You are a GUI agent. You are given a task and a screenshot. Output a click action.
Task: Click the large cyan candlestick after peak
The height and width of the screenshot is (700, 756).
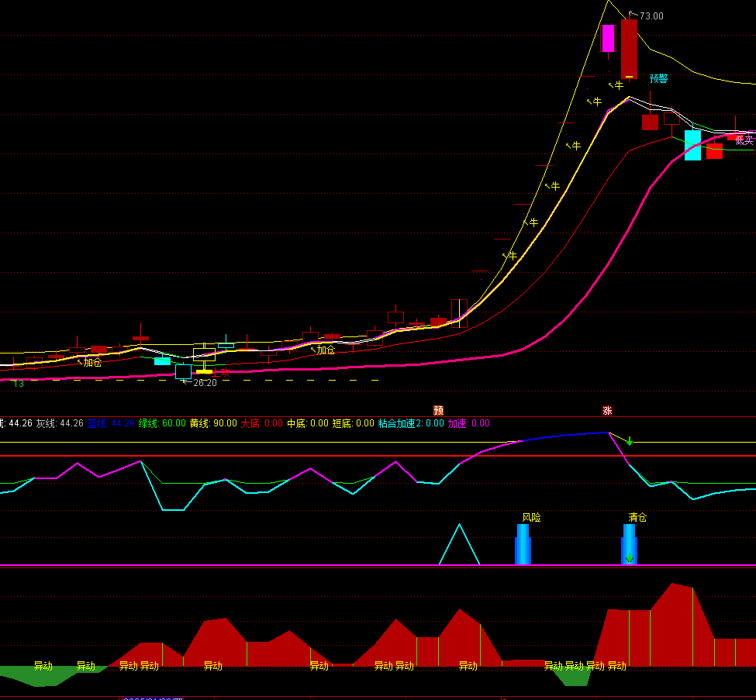pos(692,145)
